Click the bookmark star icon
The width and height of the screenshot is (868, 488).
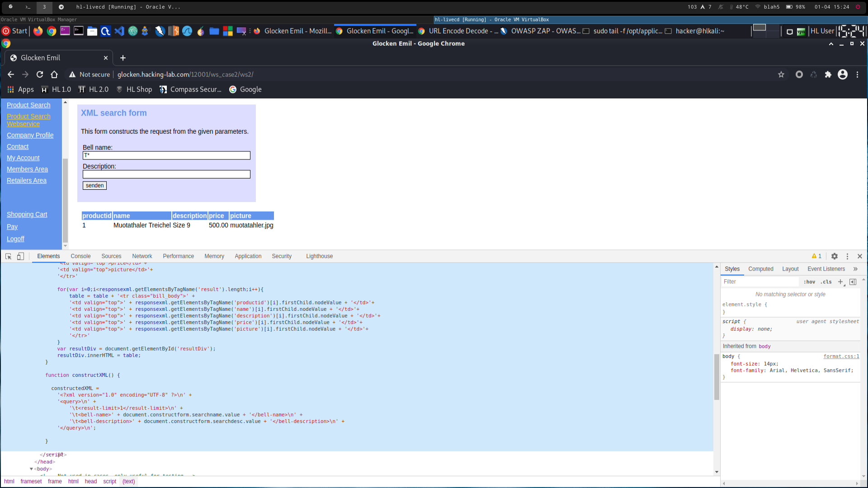pyautogui.click(x=781, y=75)
